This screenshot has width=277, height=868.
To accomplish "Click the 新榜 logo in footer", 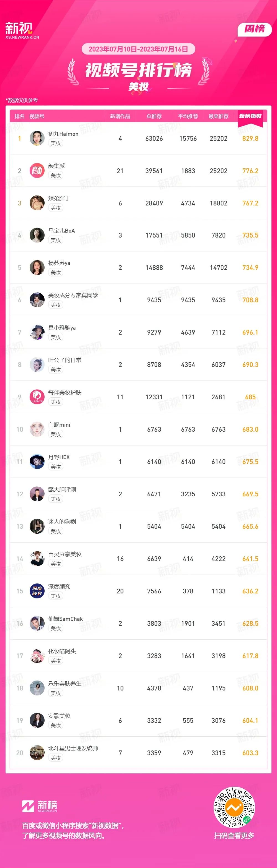I will click(x=40, y=806).
